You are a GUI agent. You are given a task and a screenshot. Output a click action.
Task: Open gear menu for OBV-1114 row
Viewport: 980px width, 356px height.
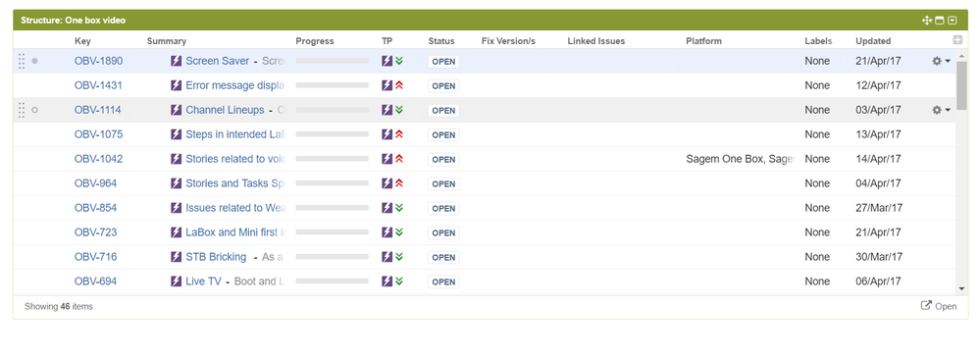(941, 110)
